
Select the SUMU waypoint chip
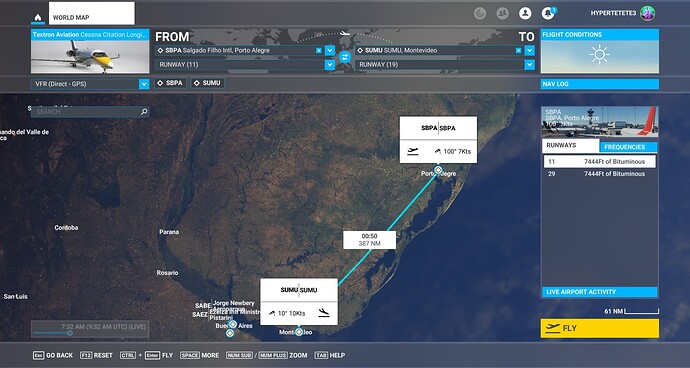207,83
